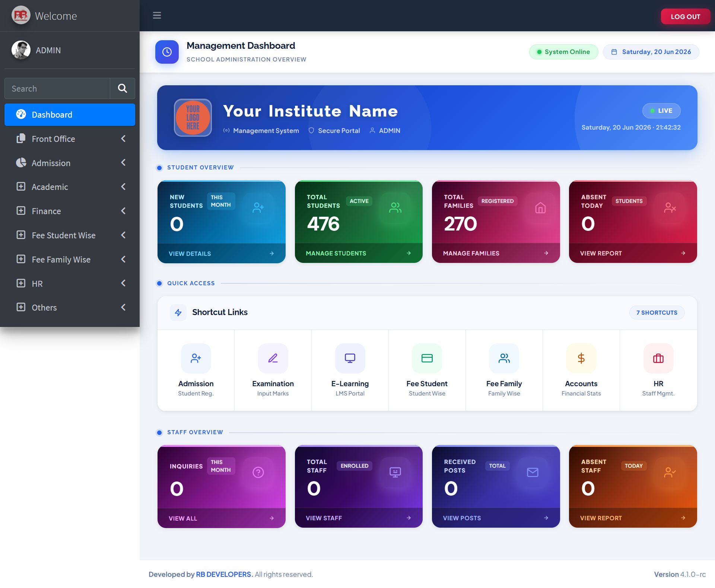
Task: Expand the Finance menu chevron
Action: click(x=123, y=211)
